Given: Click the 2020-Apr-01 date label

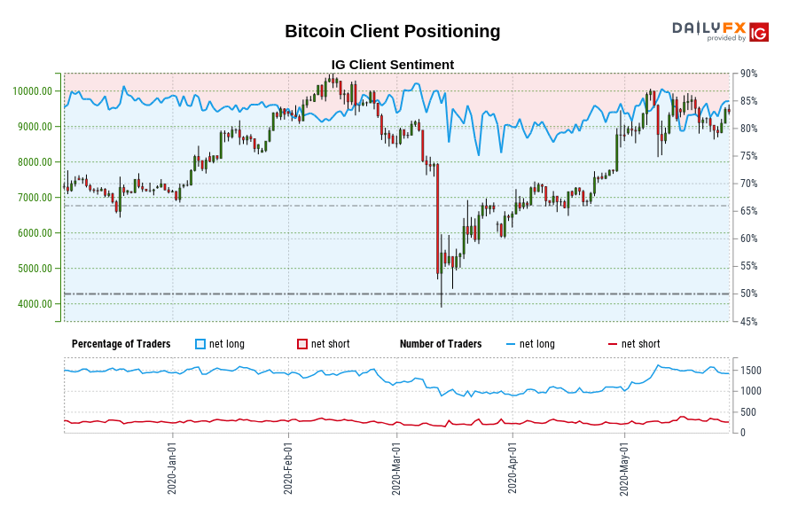Looking at the screenshot, I should tap(512, 468).
